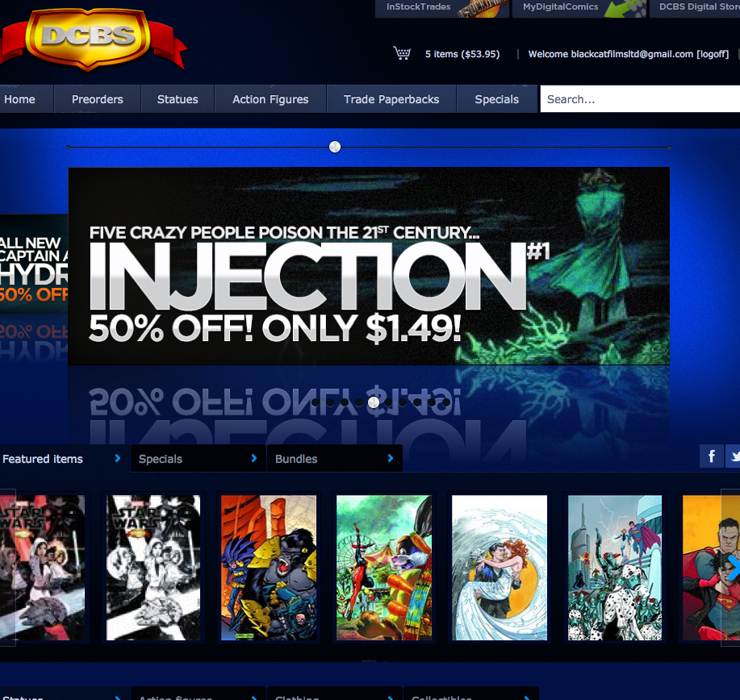Image resolution: width=740 pixels, height=700 pixels.
Task: Select the highlighted fifth slideshow dot
Action: (x=374, y=402)
